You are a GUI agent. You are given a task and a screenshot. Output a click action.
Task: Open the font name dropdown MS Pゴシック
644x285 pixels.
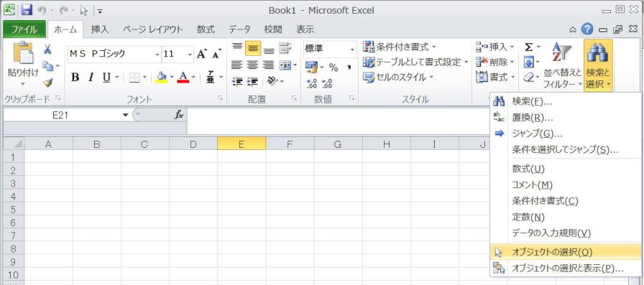(x=157, y=55)
